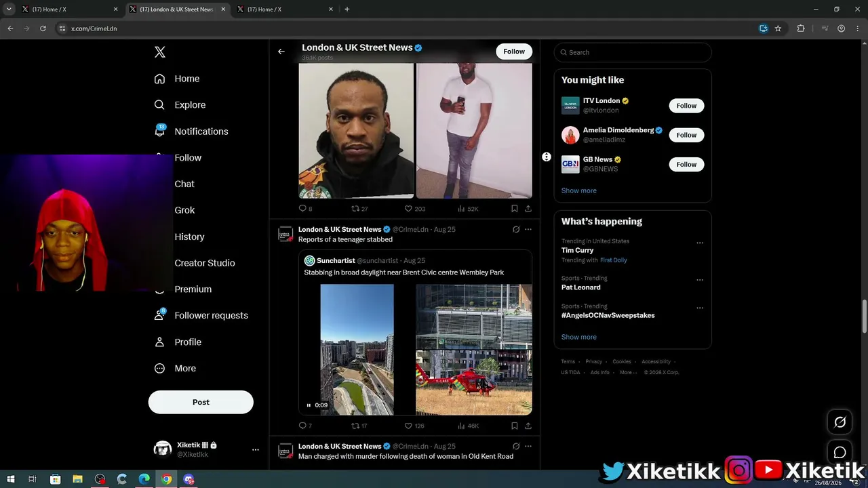Open the helicopter photo thumbnail
This screenshot has width=868, height=488.
[x=474, y=382]
